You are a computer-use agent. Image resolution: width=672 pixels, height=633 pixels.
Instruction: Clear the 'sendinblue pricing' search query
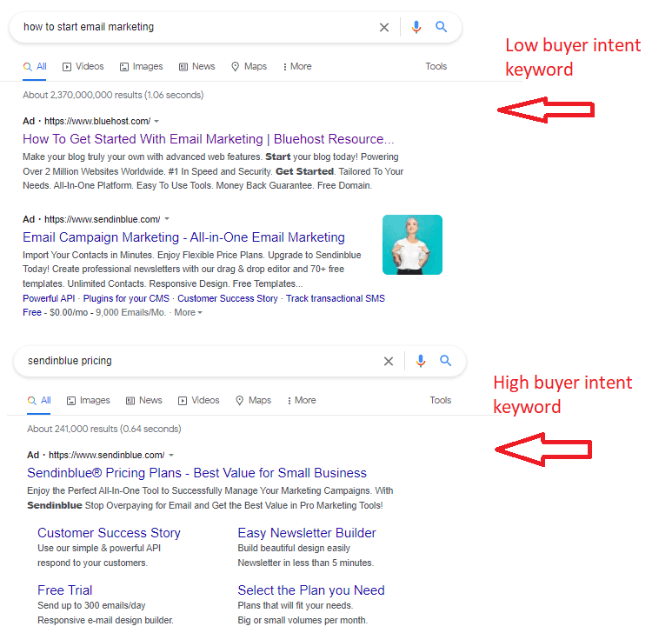389,362
